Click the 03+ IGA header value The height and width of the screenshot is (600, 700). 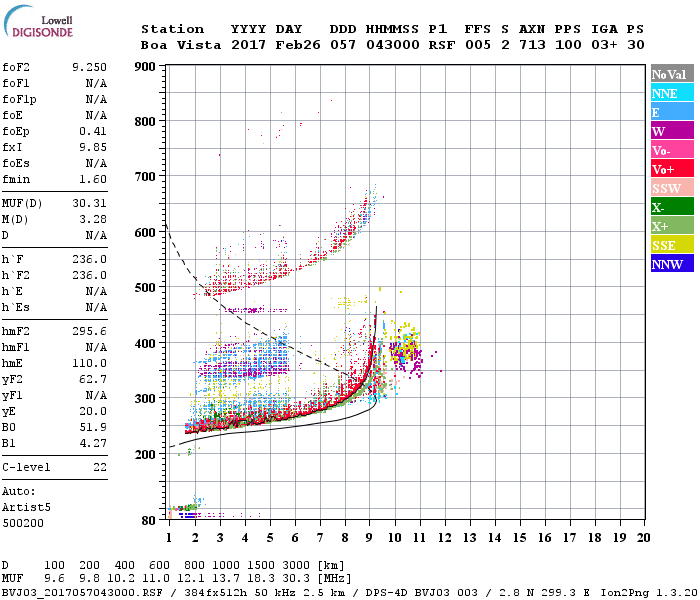604,45
